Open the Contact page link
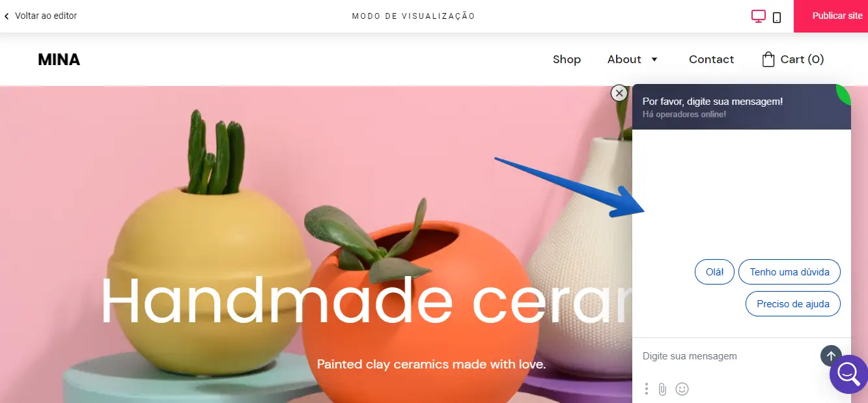Viewport: 868px width, 403px height. click(711, 59)
